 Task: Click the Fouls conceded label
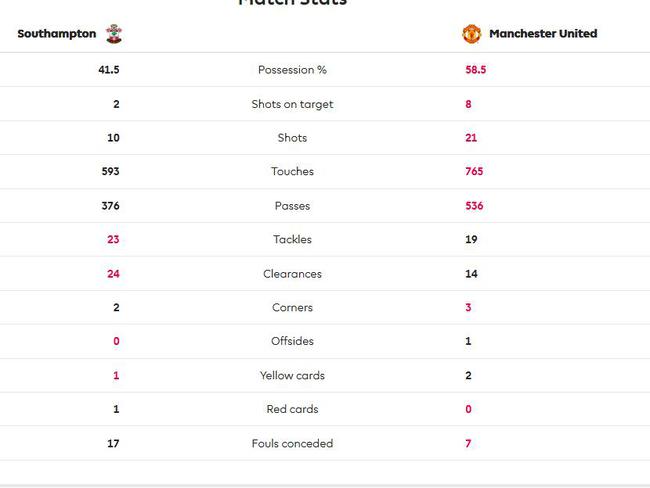292,443
